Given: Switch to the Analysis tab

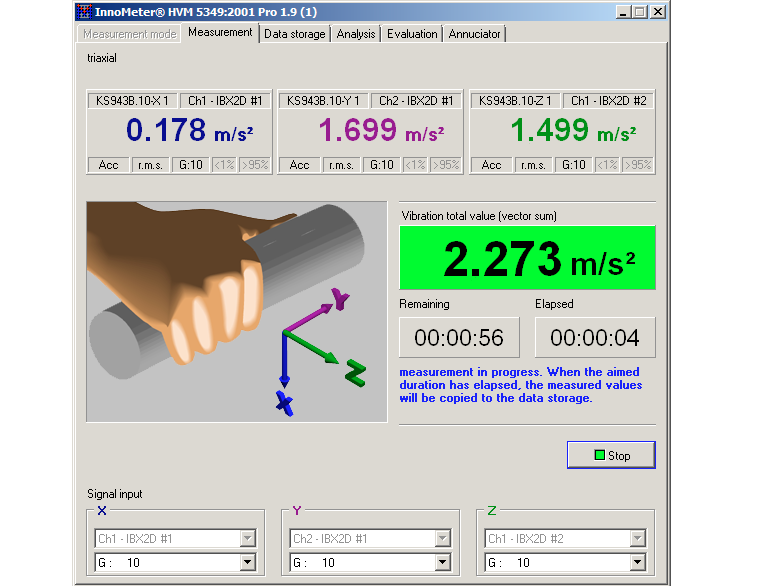Looking at the screenshot, I should pos(356,34).
